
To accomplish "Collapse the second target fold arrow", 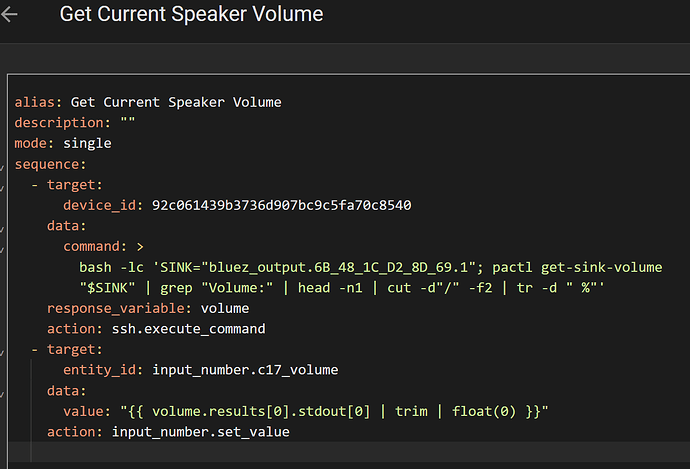I will 2,353.
